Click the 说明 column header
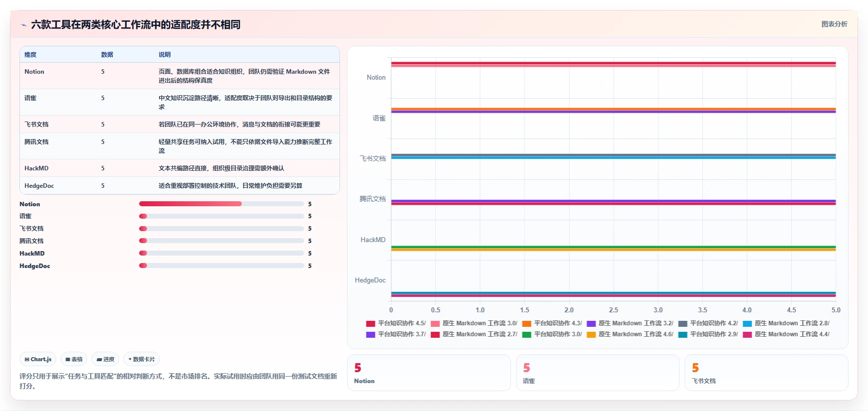 [165, 55]
